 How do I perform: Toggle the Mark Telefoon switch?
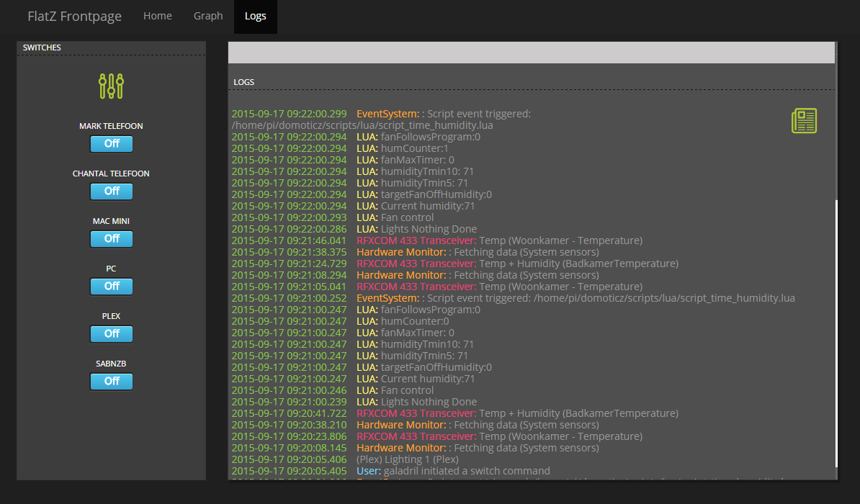pyautogui.click(x=112, y=144)
